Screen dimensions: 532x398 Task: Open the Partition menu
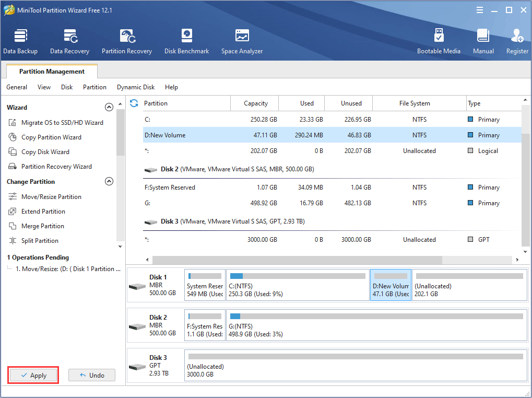click(x=94, y=87)
